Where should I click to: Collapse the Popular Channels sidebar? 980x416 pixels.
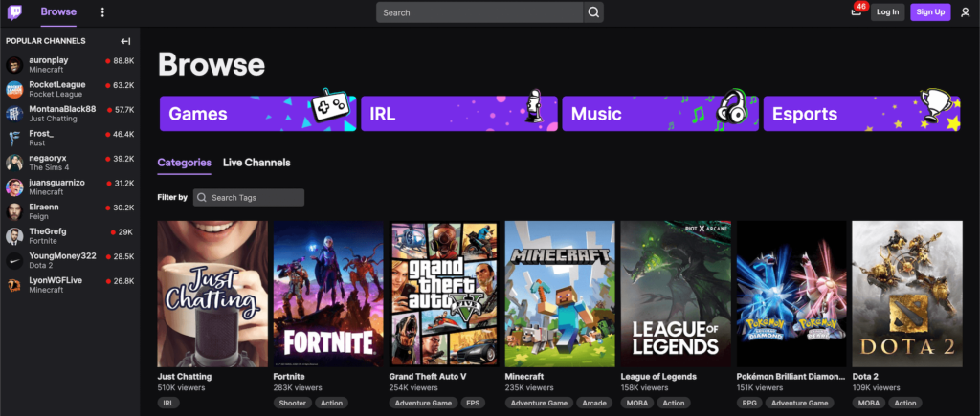click(125, 41)
